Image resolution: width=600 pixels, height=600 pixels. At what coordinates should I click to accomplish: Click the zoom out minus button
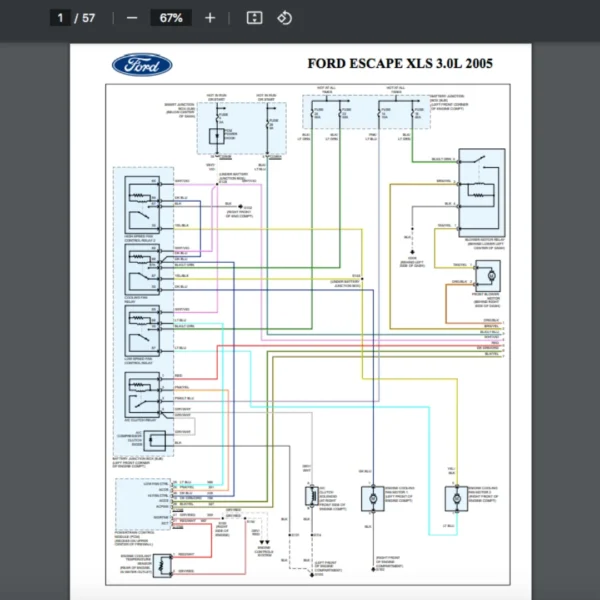(x=133, y=18)
